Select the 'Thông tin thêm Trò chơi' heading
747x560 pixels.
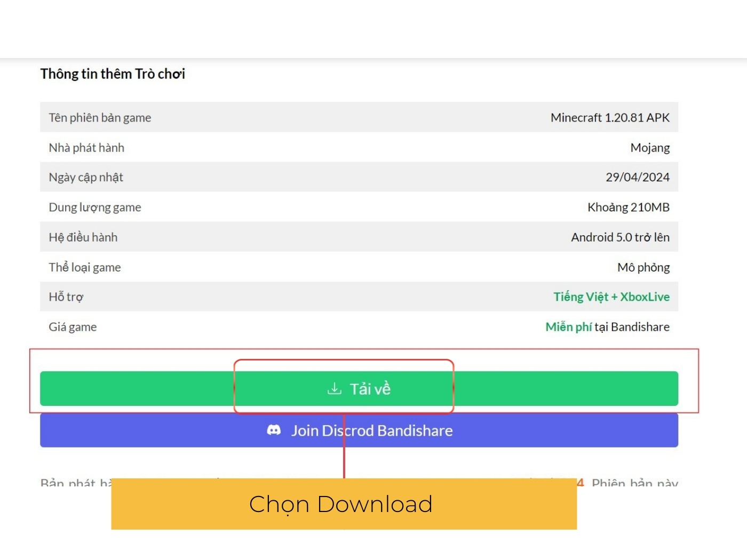click(113, 74)
